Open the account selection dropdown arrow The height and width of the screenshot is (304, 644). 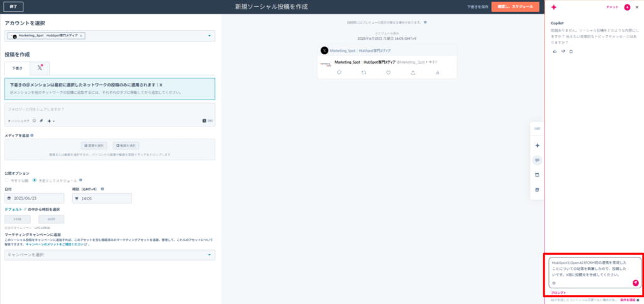[x=209, y=36]
